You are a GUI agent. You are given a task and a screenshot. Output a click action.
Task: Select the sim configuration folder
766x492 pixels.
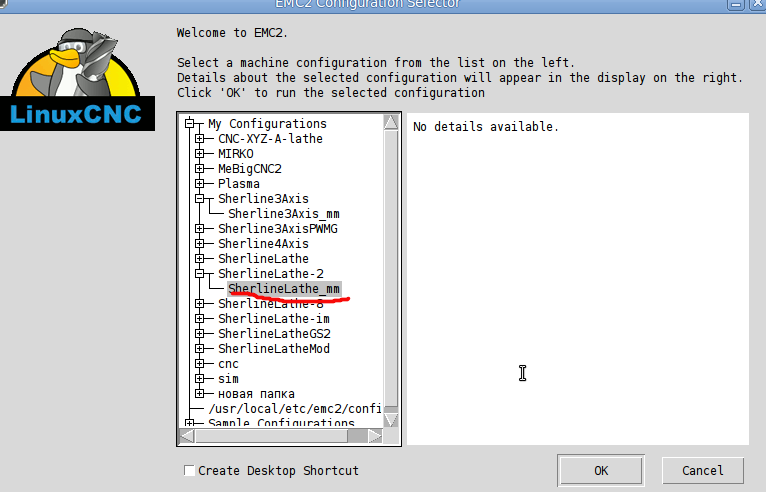[x=228, y=379]
